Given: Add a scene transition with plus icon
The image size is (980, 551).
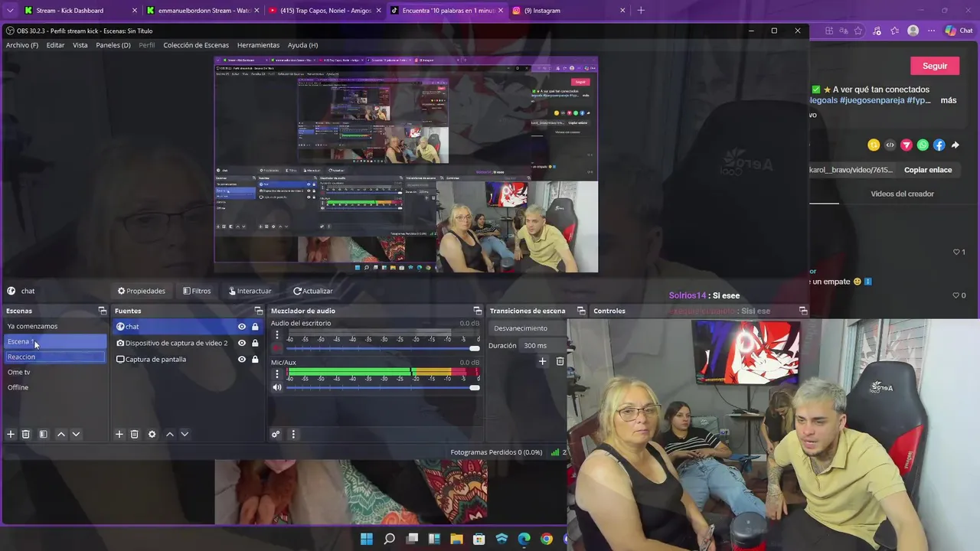Looking at the screenshot, I should [x=542, y=361].
